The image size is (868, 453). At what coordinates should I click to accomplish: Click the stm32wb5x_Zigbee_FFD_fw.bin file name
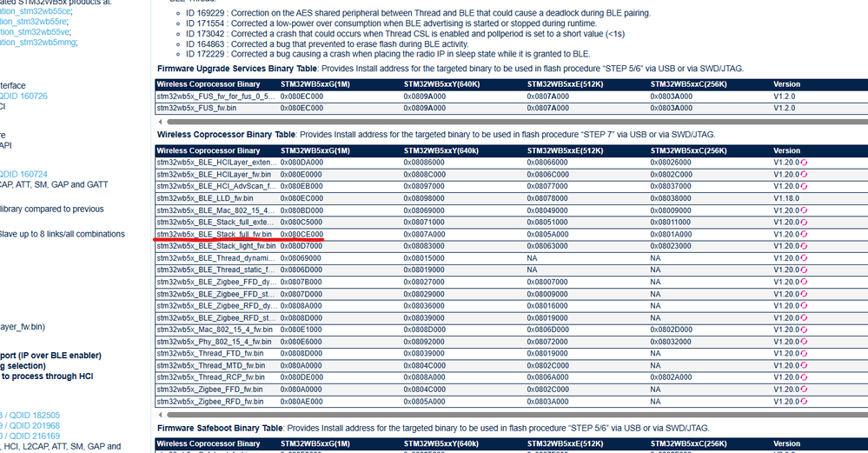pos(209,390)
